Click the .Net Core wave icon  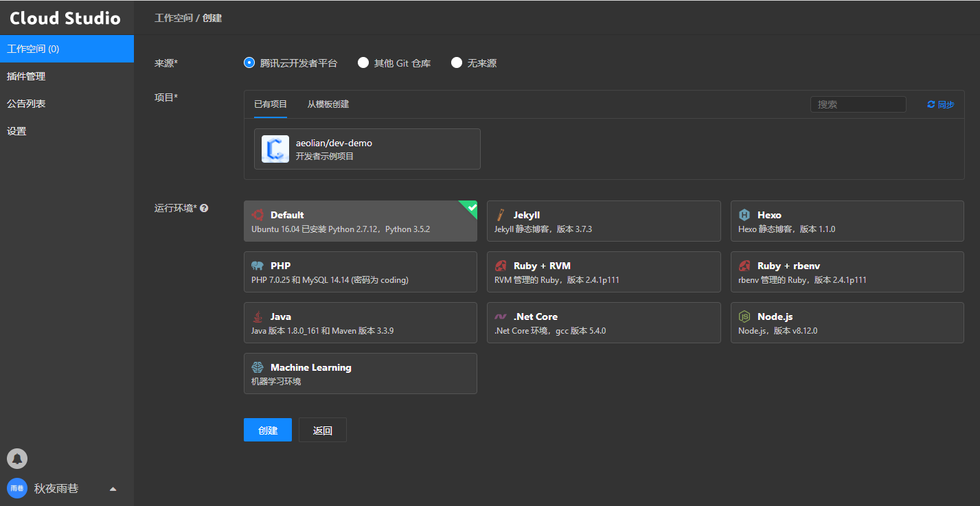[x=501, y=317]
